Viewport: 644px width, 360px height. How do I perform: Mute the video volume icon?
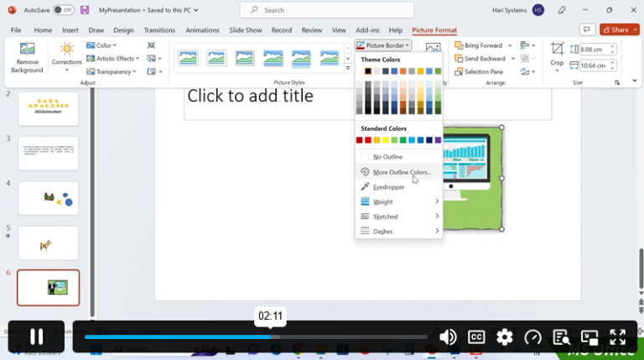pyautogui.click(x=448, y=337)
